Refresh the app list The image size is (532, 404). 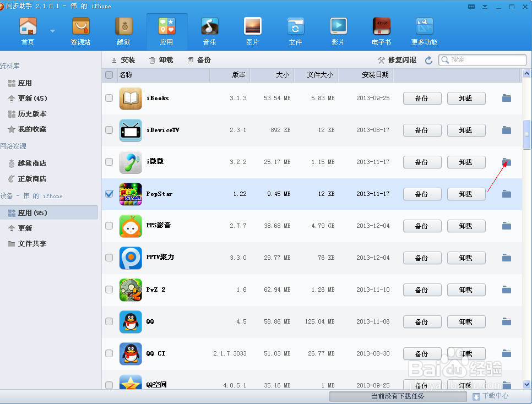point(428,60)
